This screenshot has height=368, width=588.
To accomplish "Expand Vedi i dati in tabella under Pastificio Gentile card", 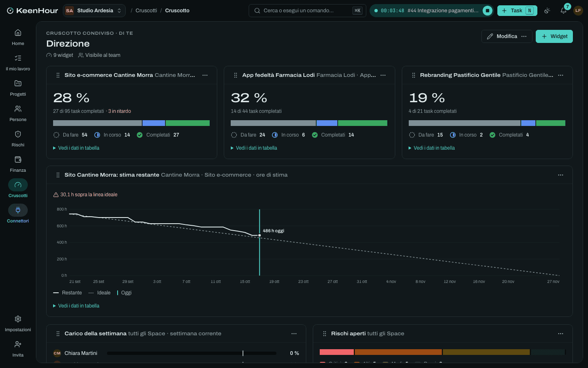I will coord(432,148).
